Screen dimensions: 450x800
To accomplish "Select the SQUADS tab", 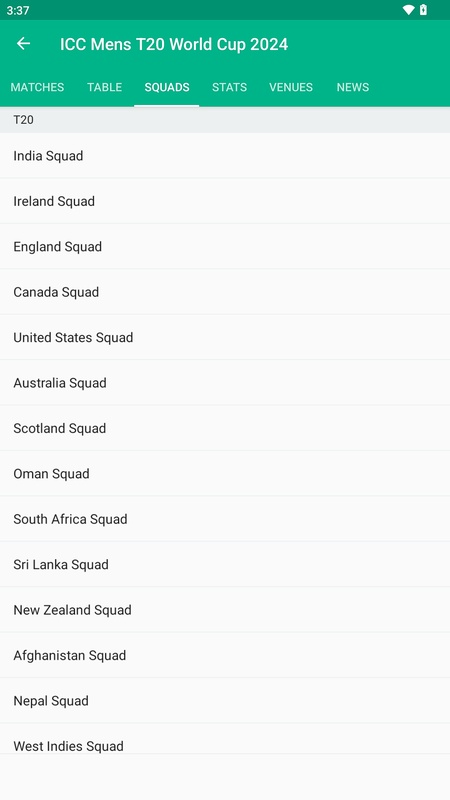I will tap(167, 87).
